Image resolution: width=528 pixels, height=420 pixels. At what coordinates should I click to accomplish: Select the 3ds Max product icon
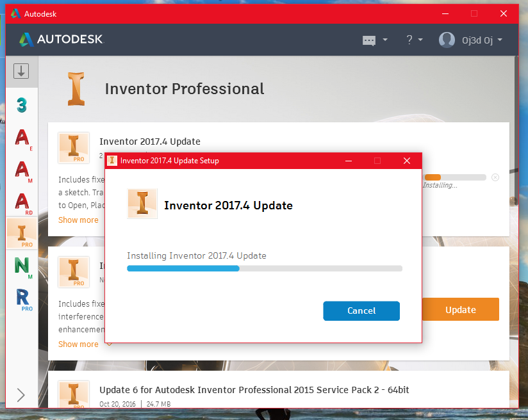[x=21, y=106]
